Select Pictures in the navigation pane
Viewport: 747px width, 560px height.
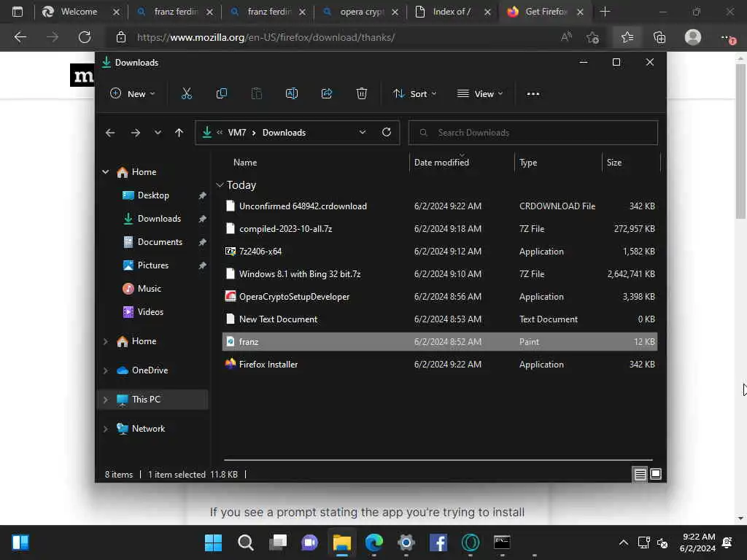pyautogui.click(x=153, y=265)
